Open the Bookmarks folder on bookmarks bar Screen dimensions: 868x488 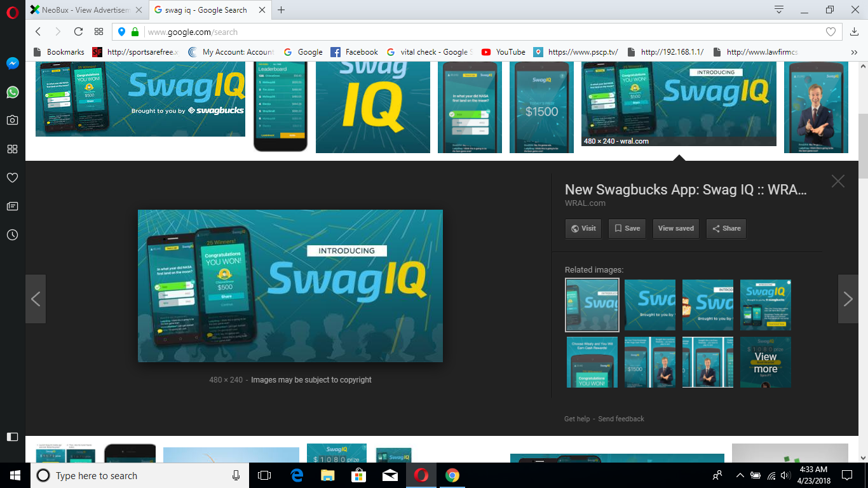(58, 52)
